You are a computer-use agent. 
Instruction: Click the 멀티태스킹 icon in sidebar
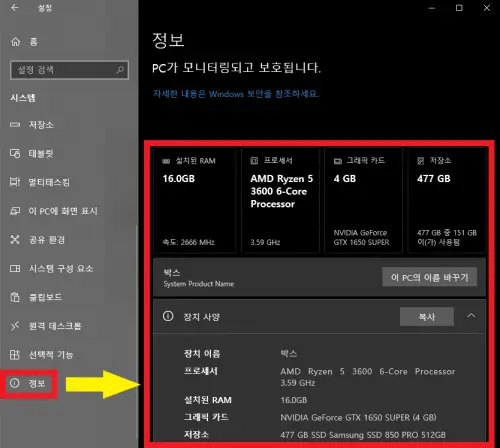15,182
